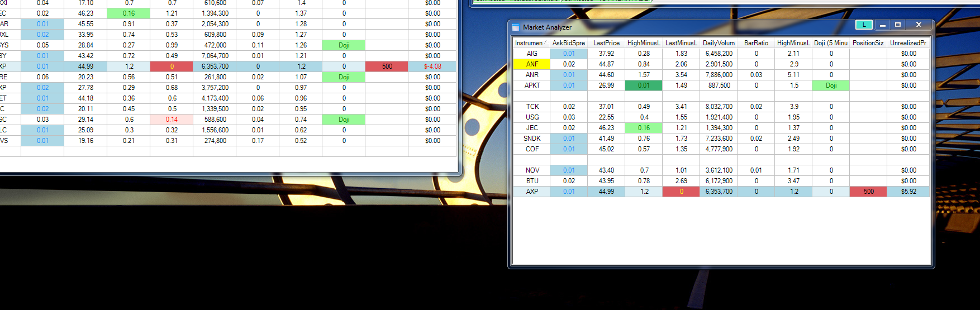The image size is (980, 310).
Task: Select the ANR instrument cell
Action: [x=532, y=75]
